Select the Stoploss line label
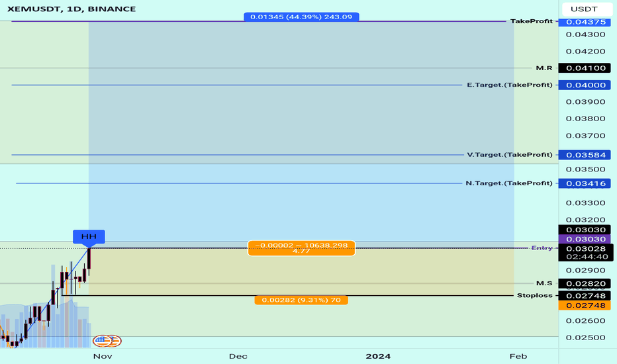 pyautogui.click(x=534, y=296)
